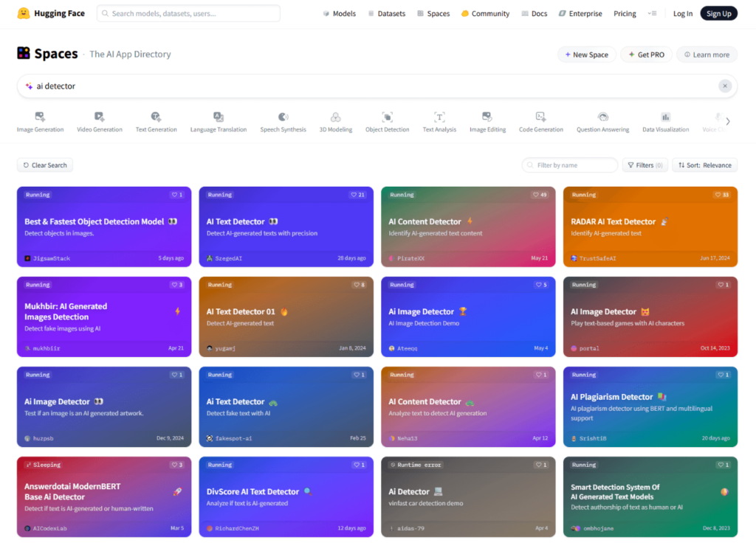This screenshot has height=543, width=756.
Task: Click the Hugging Face logo icon
Action: click(24, 13)
